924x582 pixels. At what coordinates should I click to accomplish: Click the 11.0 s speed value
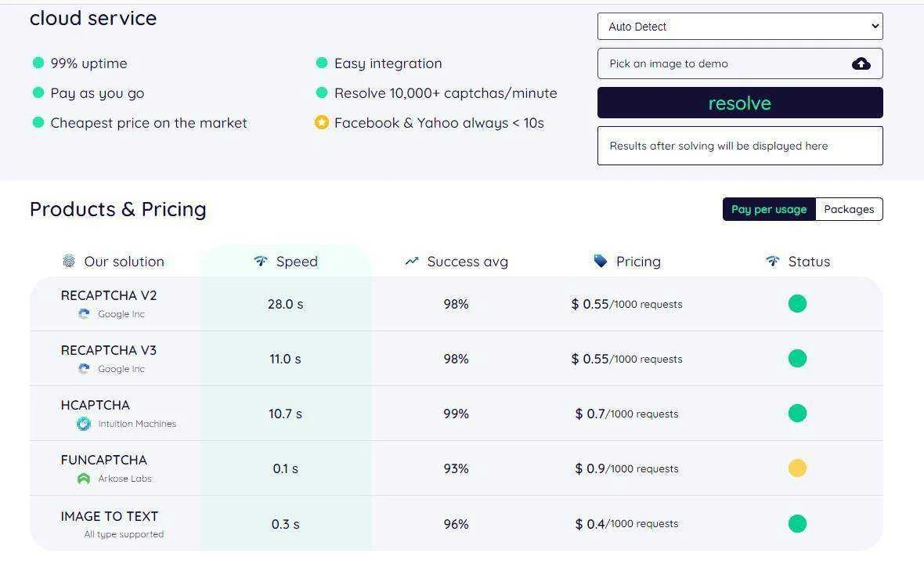[x=285, y=359]
